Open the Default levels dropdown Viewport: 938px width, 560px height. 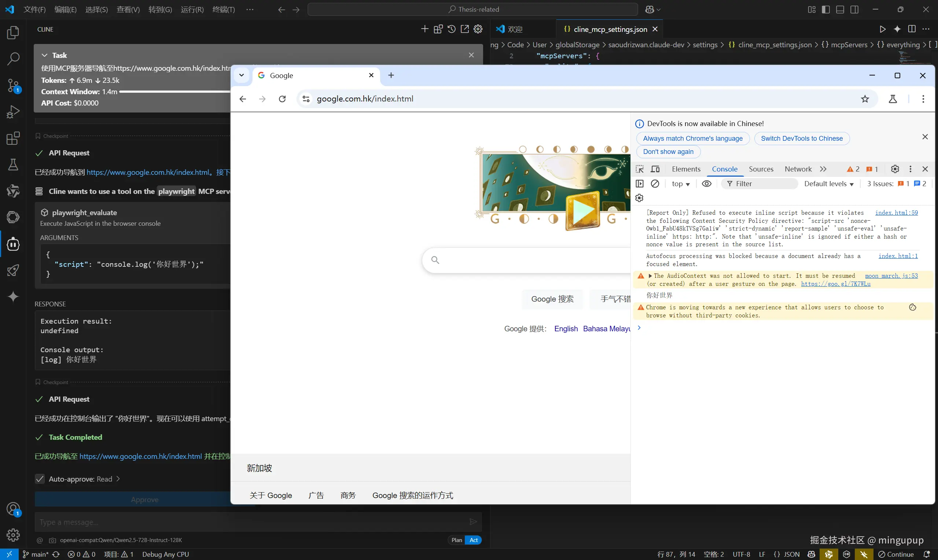[x=828, y=184]
